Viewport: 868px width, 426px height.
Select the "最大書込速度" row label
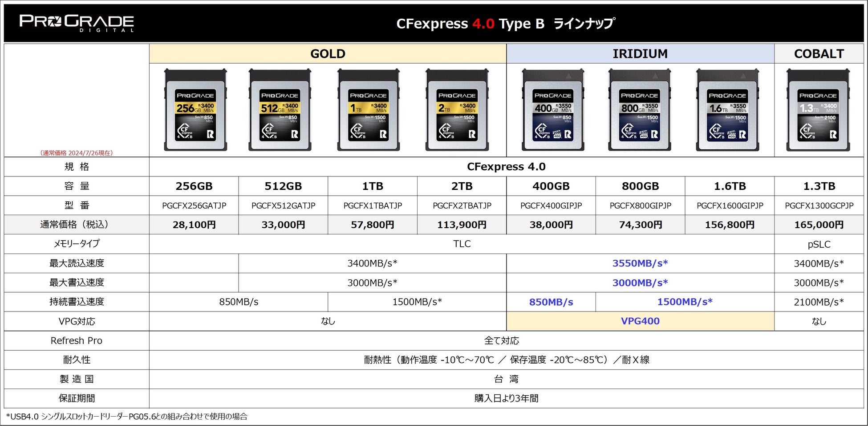77,282
